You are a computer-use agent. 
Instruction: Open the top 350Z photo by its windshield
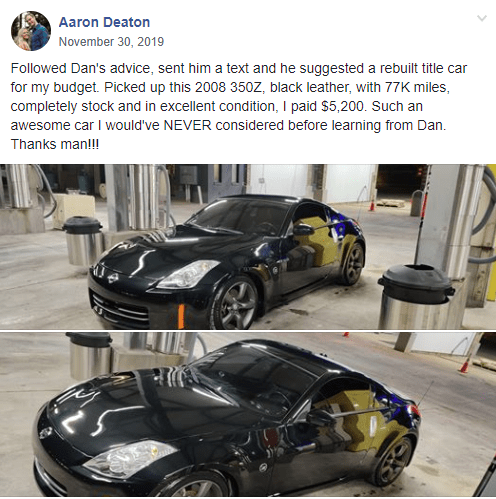point(240,215)
